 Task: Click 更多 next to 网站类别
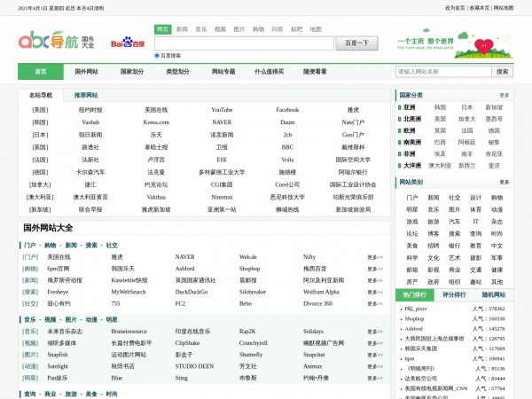505,182
